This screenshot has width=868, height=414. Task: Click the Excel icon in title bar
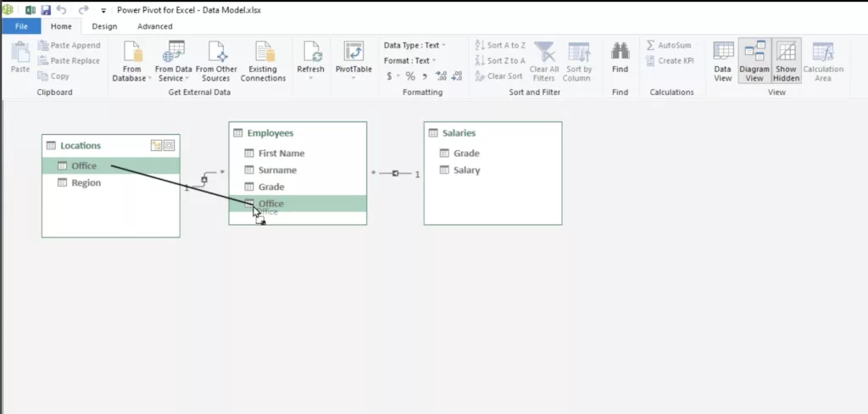pos(31,10)
